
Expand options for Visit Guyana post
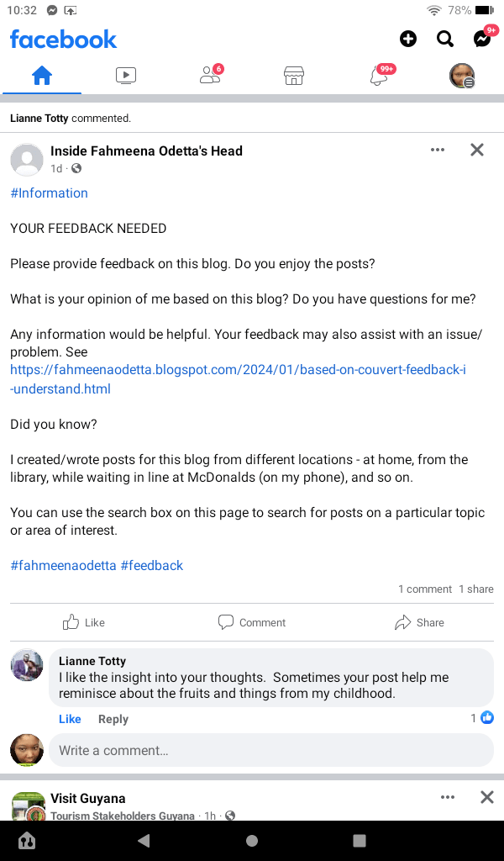click(x=448, y=797)
